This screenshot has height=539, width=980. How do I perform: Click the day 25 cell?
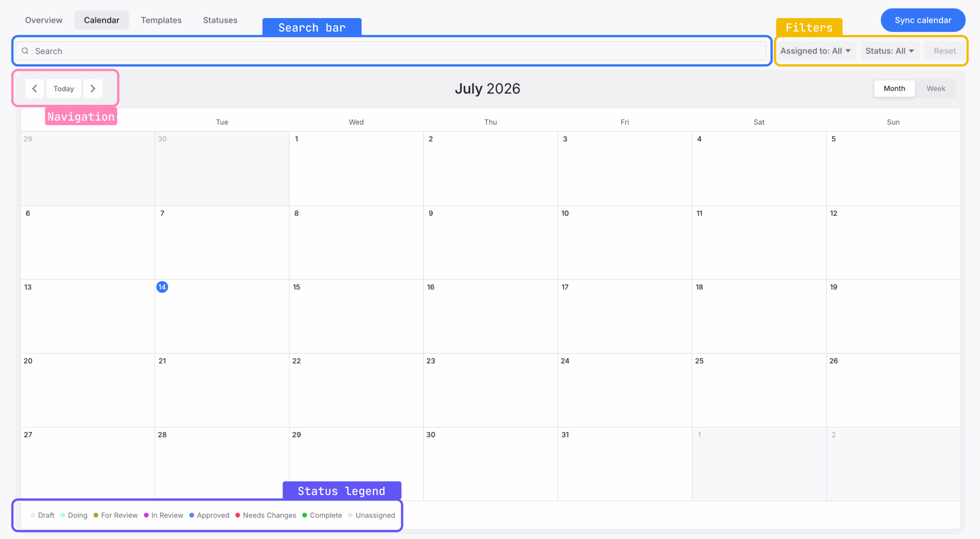(x=759, y=390)
